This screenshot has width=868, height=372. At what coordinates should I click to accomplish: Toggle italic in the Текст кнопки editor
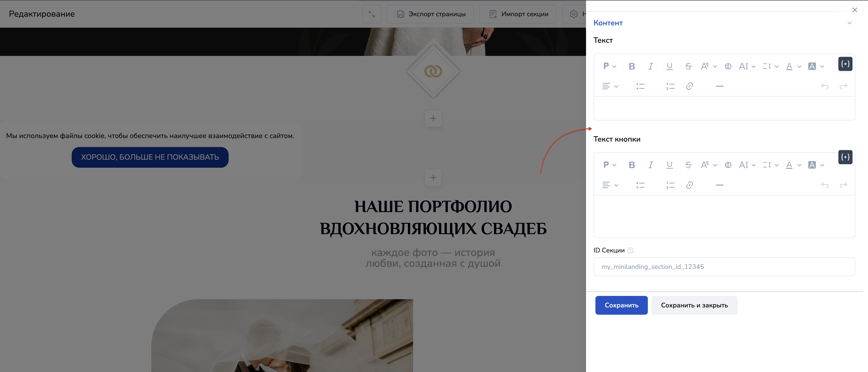pyautogui.click(x=651, y=165)
